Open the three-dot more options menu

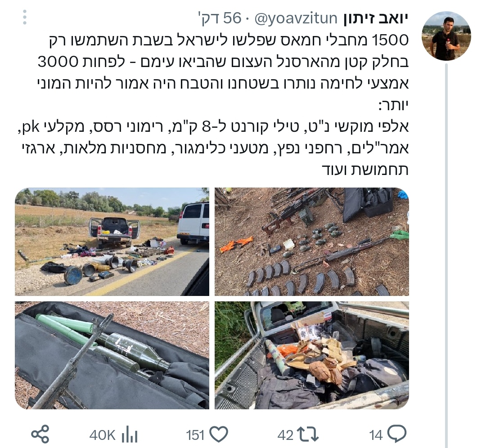[25, 18]
